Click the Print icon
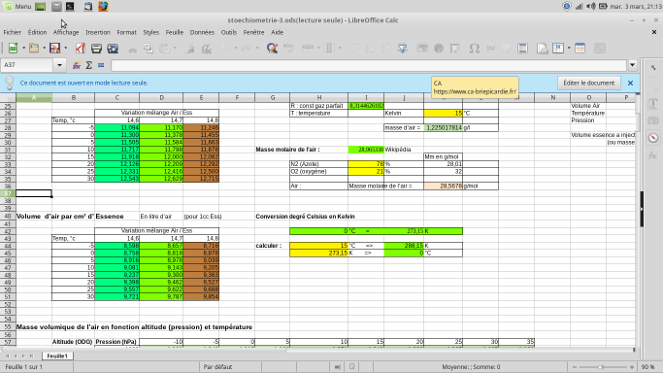Screen dimensions: 663x373 [96, 48]
